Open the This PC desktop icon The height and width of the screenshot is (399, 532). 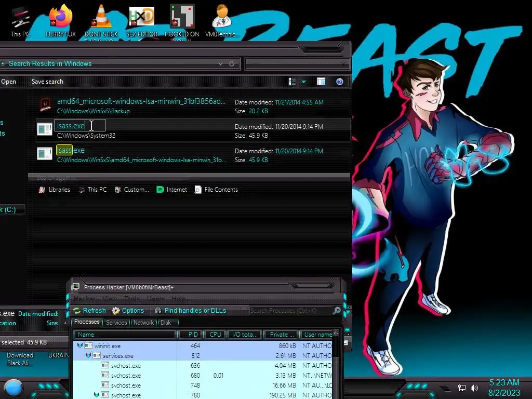click(20, 21)
